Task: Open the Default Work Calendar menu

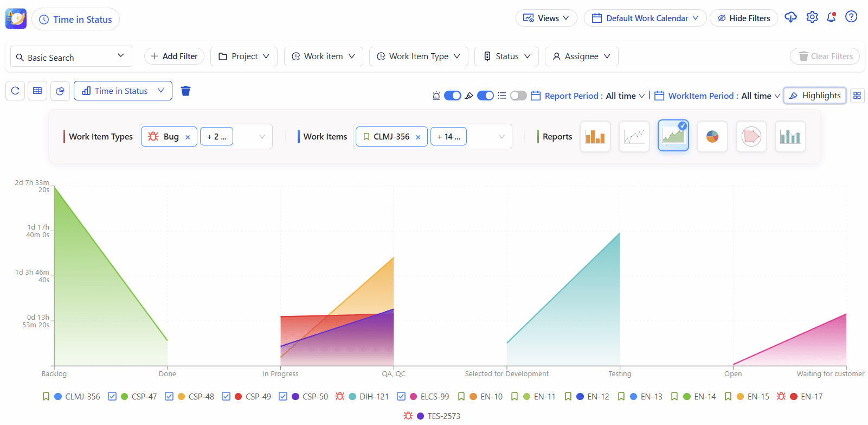Action: [645, 18]
